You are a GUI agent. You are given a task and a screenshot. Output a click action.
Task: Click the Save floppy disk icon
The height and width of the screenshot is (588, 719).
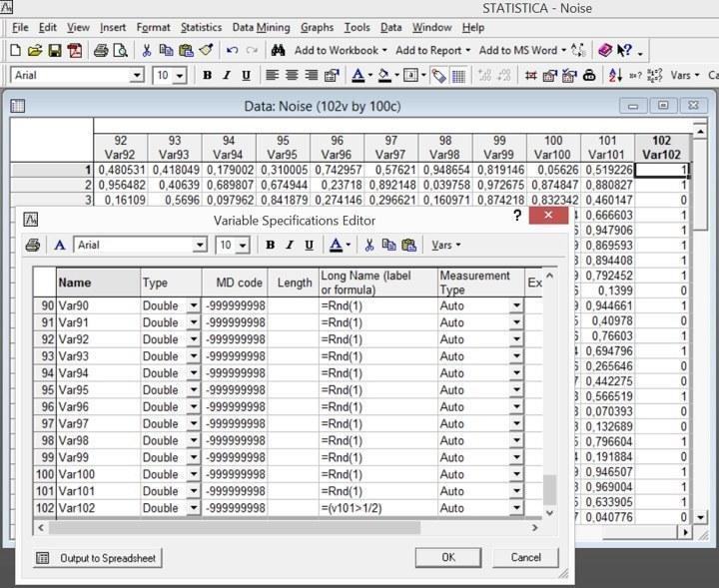coord(55,50)
